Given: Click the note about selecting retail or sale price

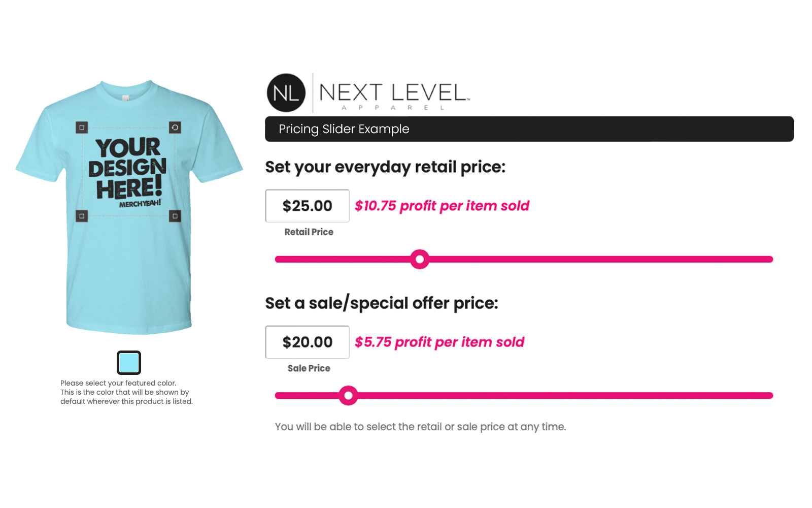Looking at the screenshot, I should coord(420,427).
